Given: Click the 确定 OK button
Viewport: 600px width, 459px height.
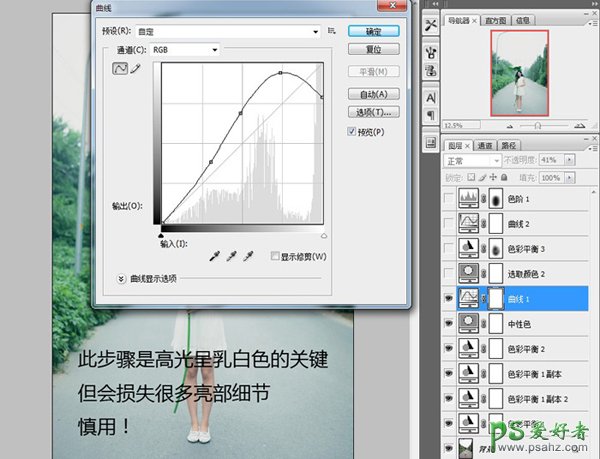Looking at the screenshot, I should (x=374, y=31).
